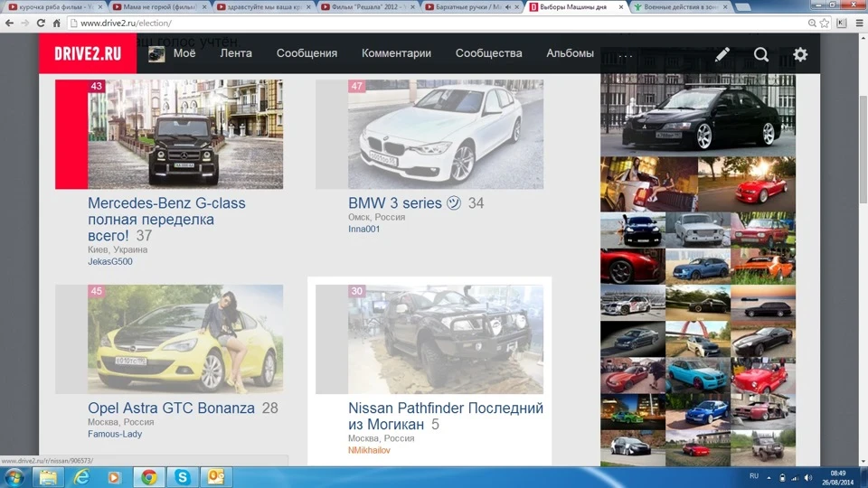868x488 pixels.
Task: Open the Моё menu item
Action: click(x=184, y=53)
